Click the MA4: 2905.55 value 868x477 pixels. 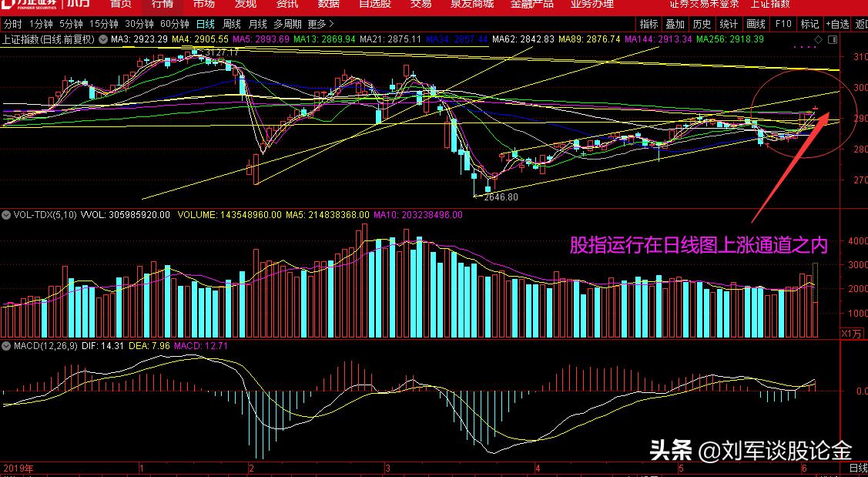click(x=199, y=39)
